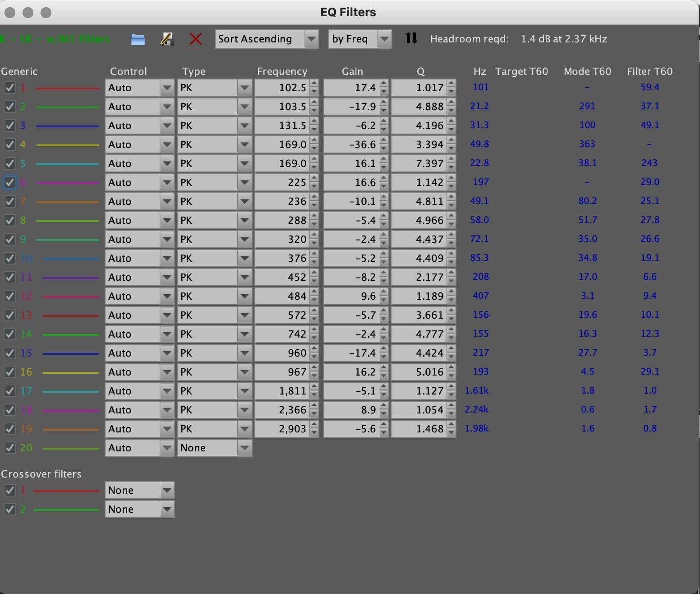This screenshot has width=700, height=594.
Task: Toggle the checkbox for filter 12
Action: (x=10, y=296)
